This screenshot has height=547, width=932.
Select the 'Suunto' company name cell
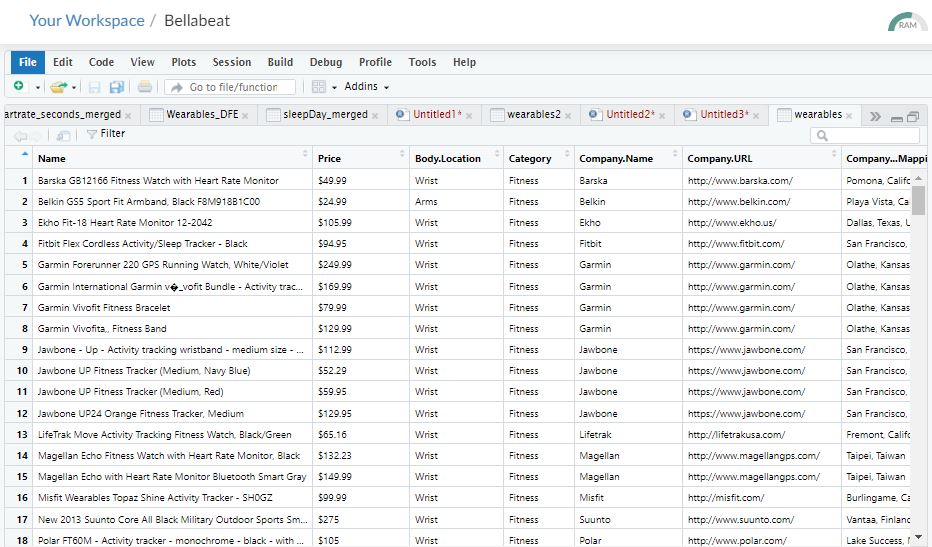(x=628, y=520)
